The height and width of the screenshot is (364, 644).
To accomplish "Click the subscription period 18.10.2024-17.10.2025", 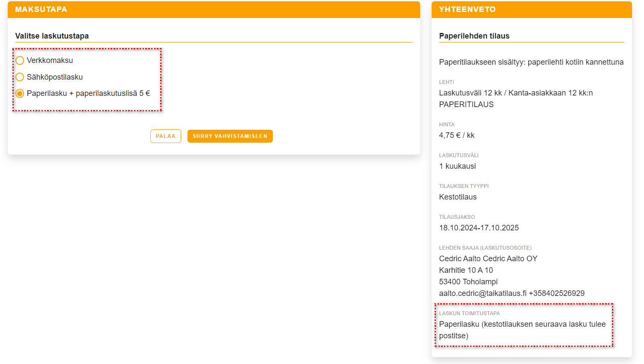I will pyautogui.click(x=479, y=228).
